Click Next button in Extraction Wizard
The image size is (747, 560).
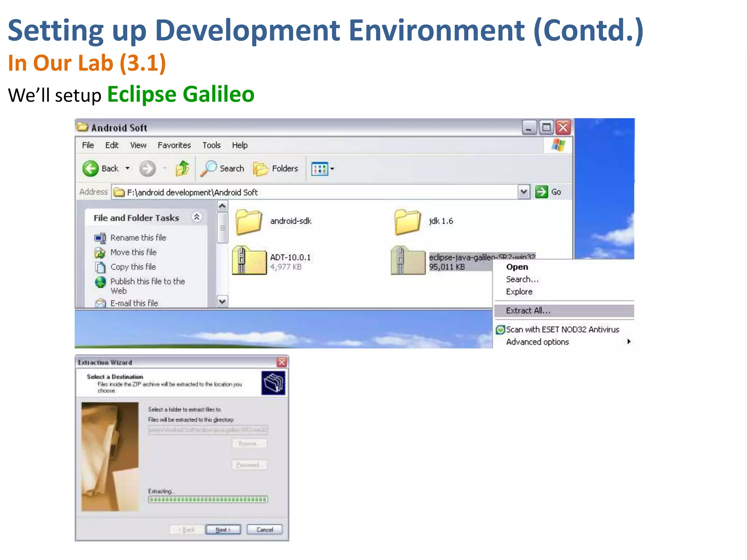pyautogui.click(x=223, y=529)
